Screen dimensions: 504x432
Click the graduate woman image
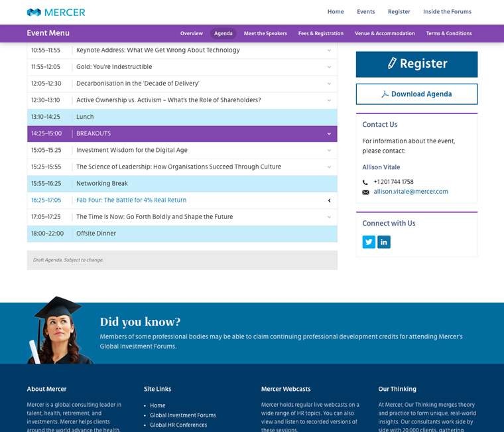[x=60, y=330]
